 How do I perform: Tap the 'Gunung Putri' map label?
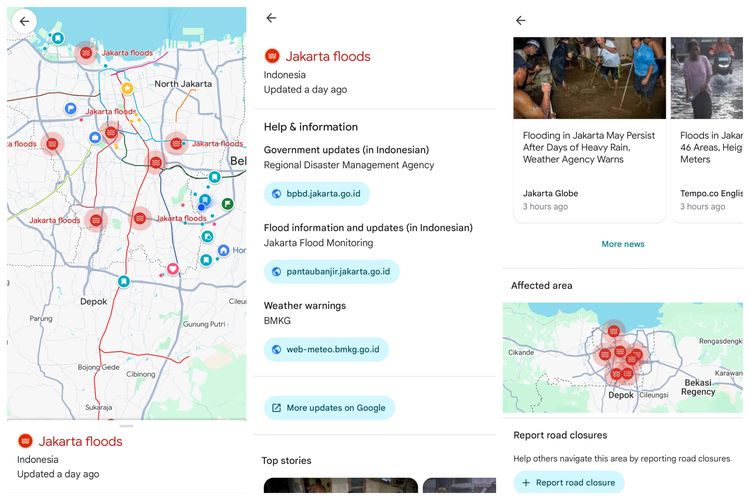pyautogui.click(x=204, y=324)
